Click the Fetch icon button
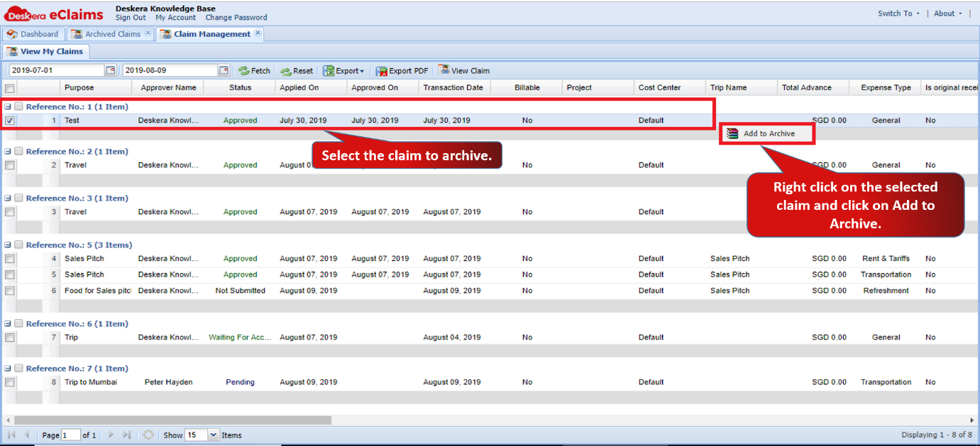 point(243,71)
